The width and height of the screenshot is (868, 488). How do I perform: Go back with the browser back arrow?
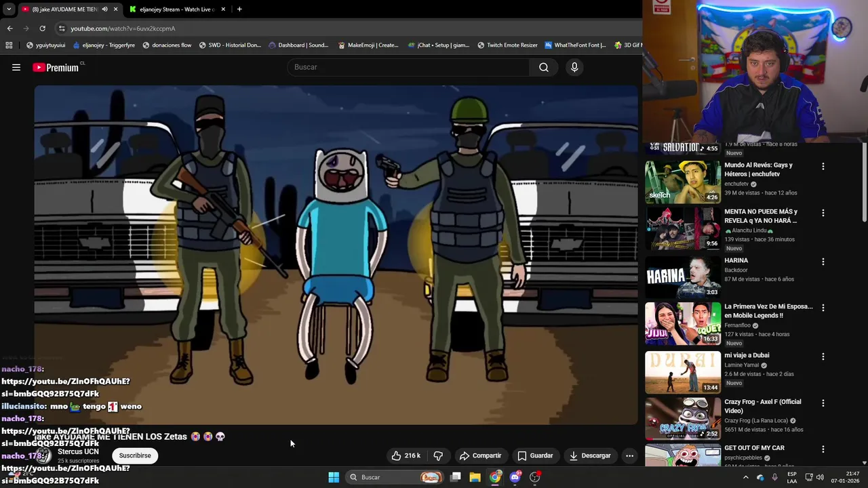tap(9, 28)
